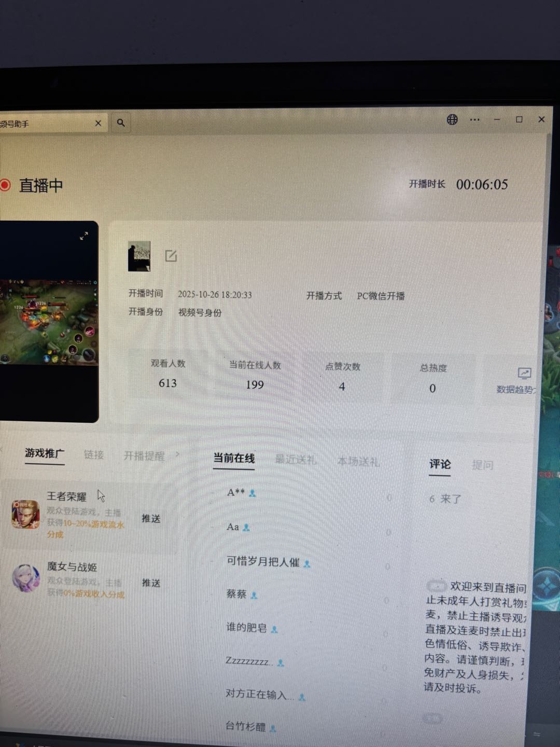Select the 本场送礼 tab
The height and width of the screenshot is (747, 560).
[358, 461]
